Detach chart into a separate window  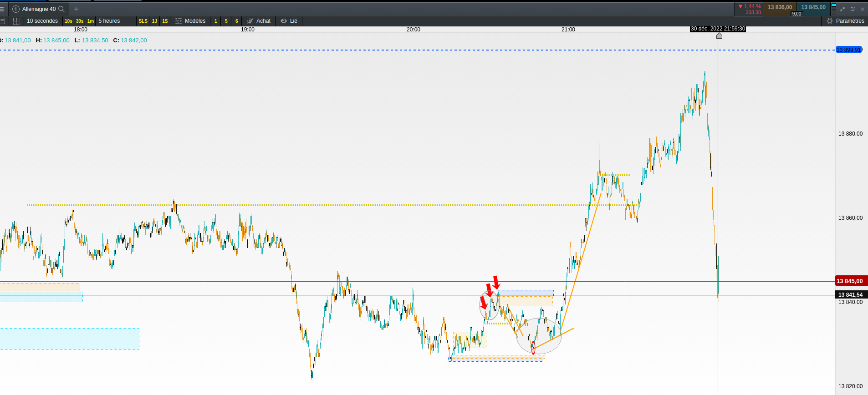(853, 9)
